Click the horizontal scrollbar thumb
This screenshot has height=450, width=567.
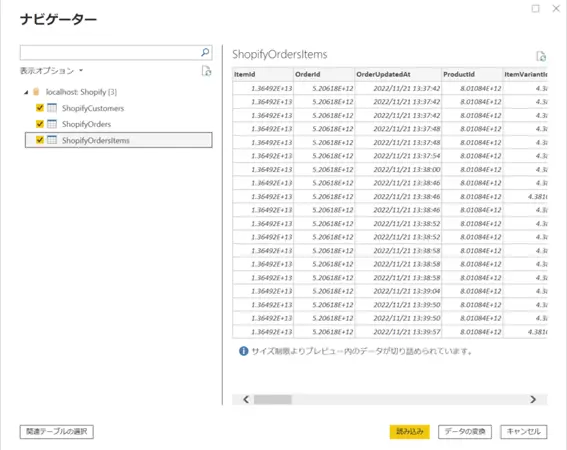(273, 399)
